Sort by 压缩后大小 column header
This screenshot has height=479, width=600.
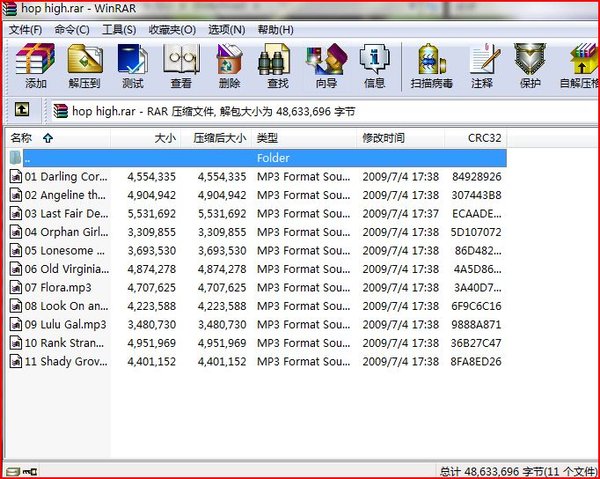point(216,138)
